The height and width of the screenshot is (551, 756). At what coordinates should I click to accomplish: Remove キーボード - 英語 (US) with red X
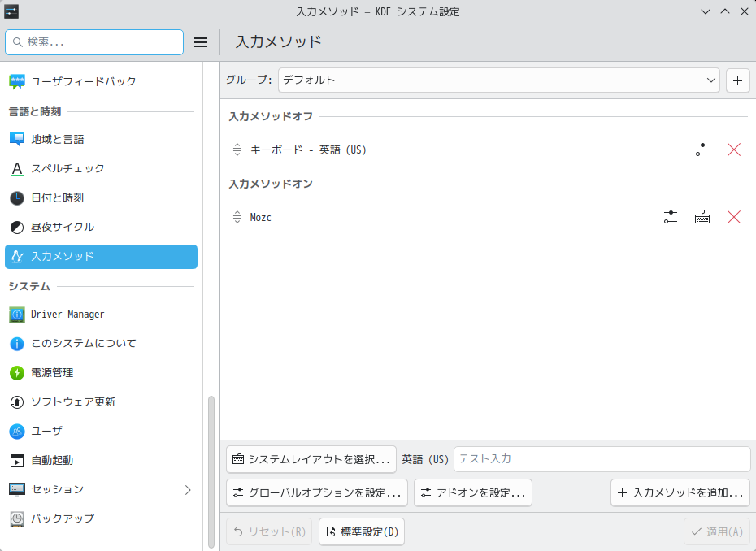pyautogui.click(x=734, y=150)
